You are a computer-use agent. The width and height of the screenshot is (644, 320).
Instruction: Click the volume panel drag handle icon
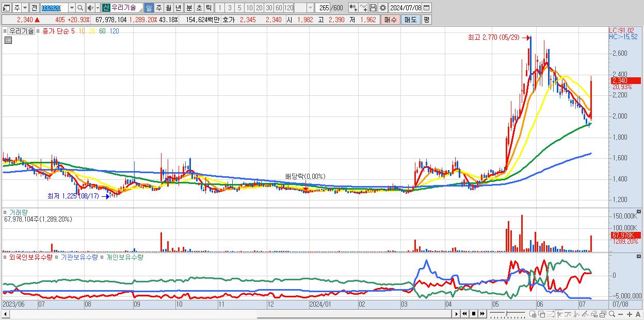click(x=5, y=212)
